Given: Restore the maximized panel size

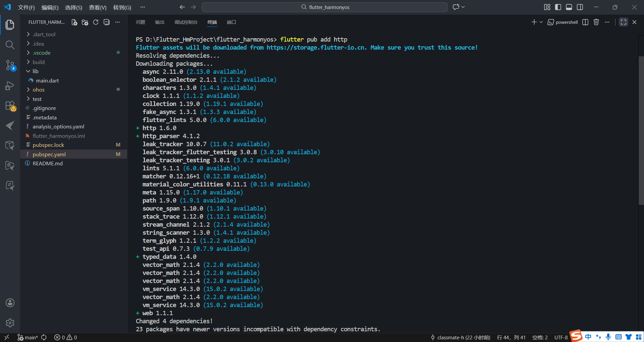Looking at the screenshot, I should tap(624, 22).
